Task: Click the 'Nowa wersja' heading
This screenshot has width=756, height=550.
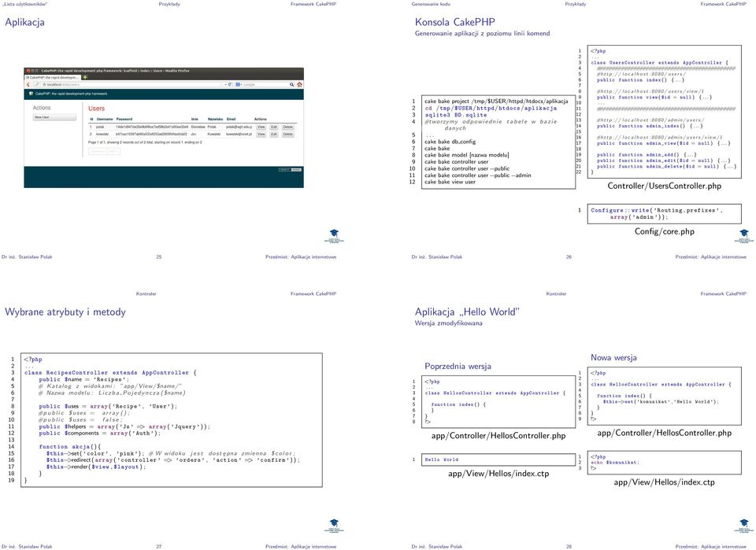Action: point(613,357)
